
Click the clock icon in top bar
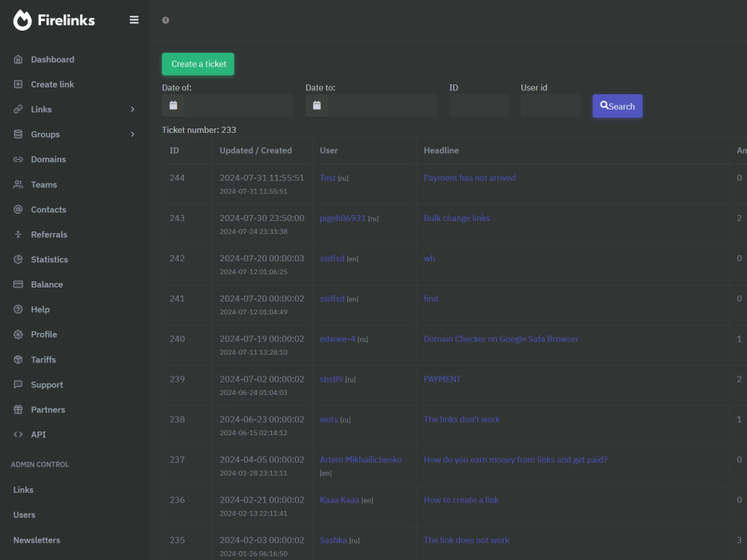click(165, 20)
